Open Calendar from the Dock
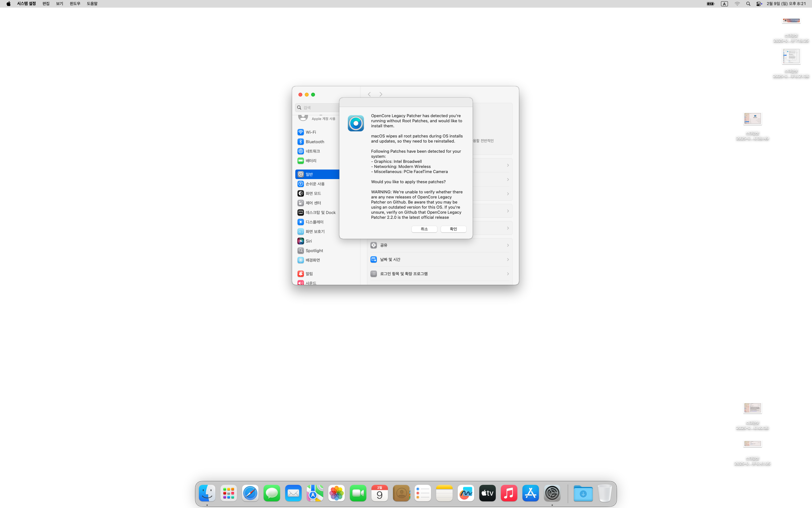812x508 pixels. (x=379, y=493)
